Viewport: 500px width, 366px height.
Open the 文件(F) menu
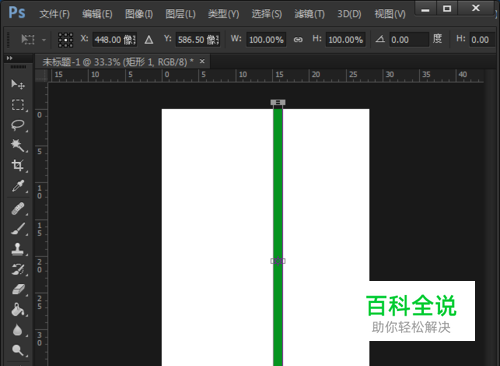(x=54, y=14)
